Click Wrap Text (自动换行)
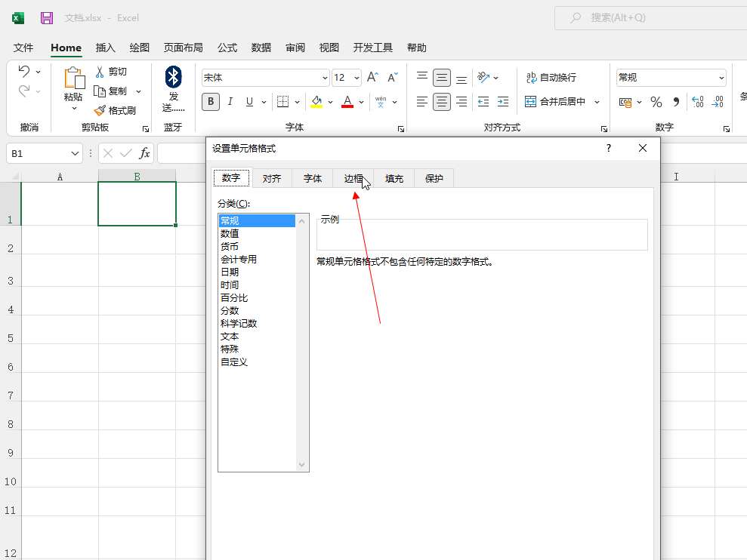747x560 pixels. (551, 77)
